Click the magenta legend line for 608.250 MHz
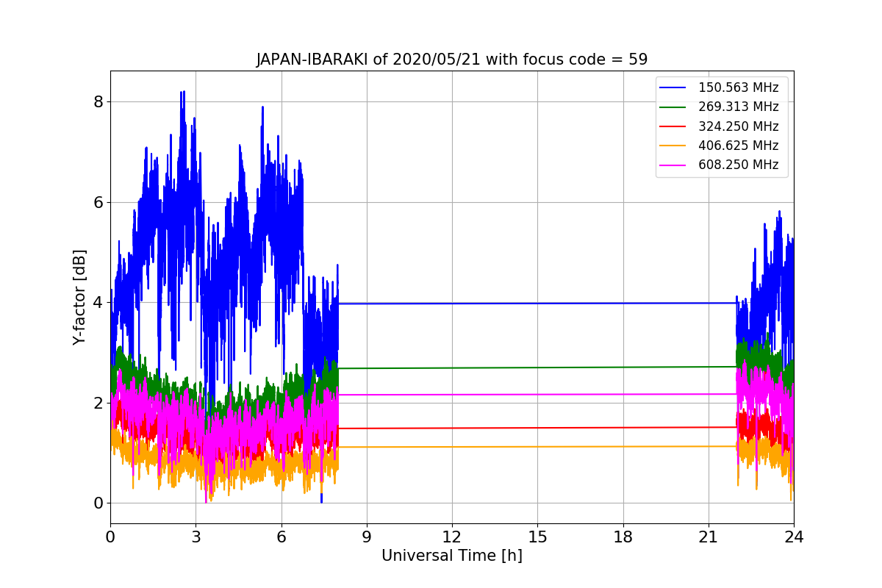This screenshot has height=588, width=882. pos(674,165)
